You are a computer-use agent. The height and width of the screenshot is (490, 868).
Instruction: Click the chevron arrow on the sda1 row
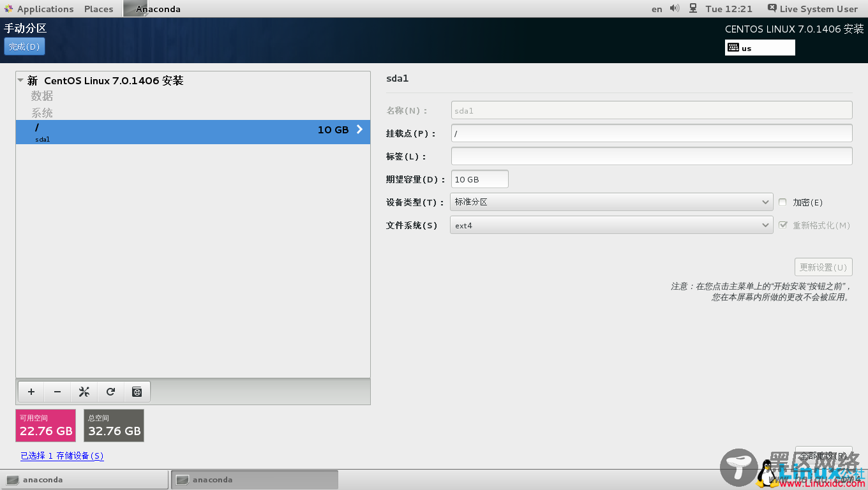[x=359, y=130]
